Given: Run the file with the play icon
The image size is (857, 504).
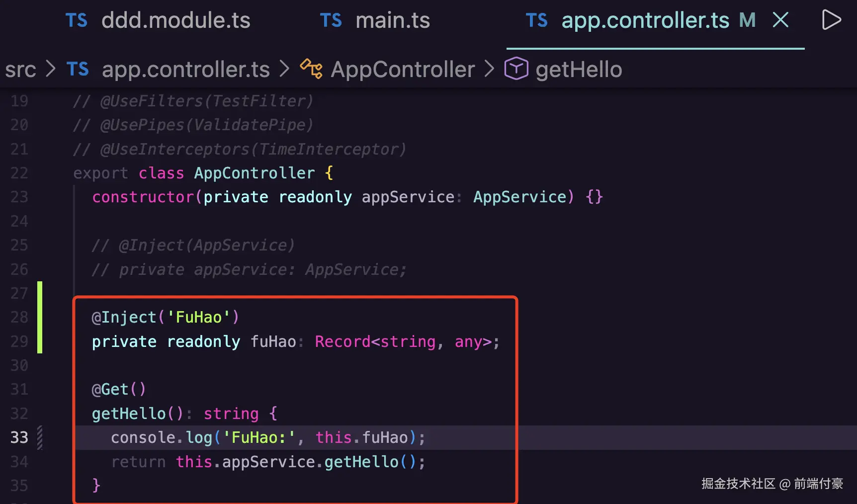Looking at the screenshot, I should pyautogui.click(x=831, y=20).
